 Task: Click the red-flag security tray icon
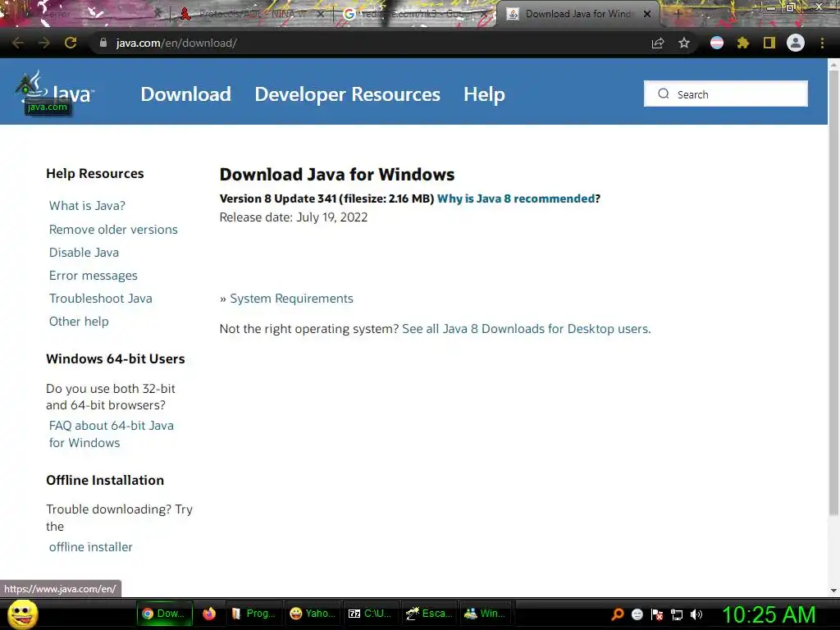pos(657,614)
